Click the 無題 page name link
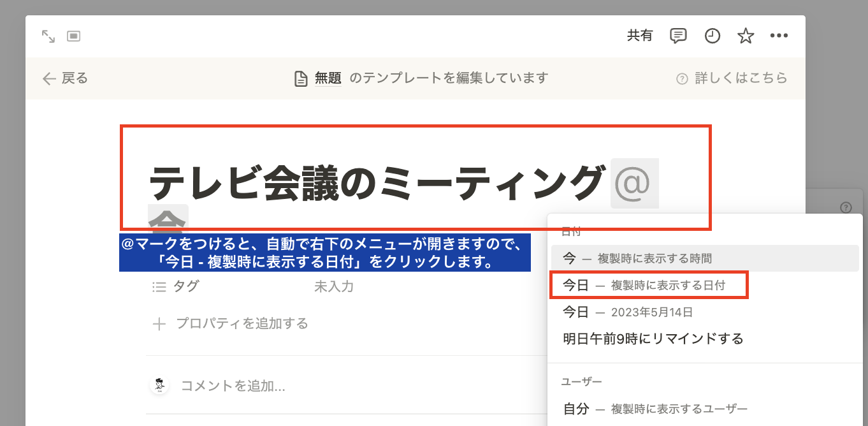 (328, 78)
